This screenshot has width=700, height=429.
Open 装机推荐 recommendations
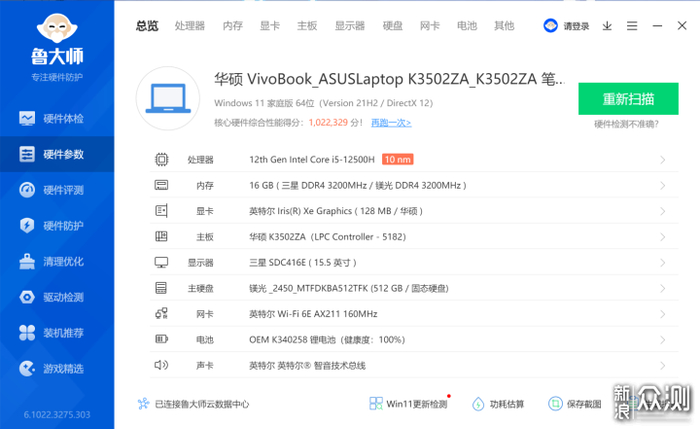click(x=57, y=333)
